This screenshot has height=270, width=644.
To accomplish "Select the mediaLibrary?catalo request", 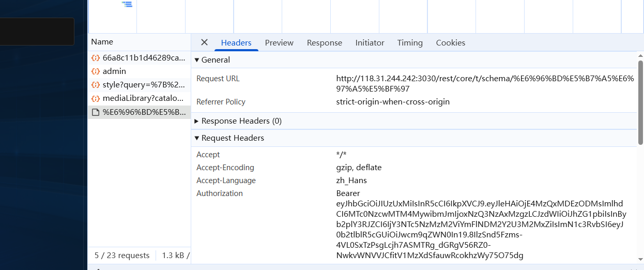I will 143,98.
